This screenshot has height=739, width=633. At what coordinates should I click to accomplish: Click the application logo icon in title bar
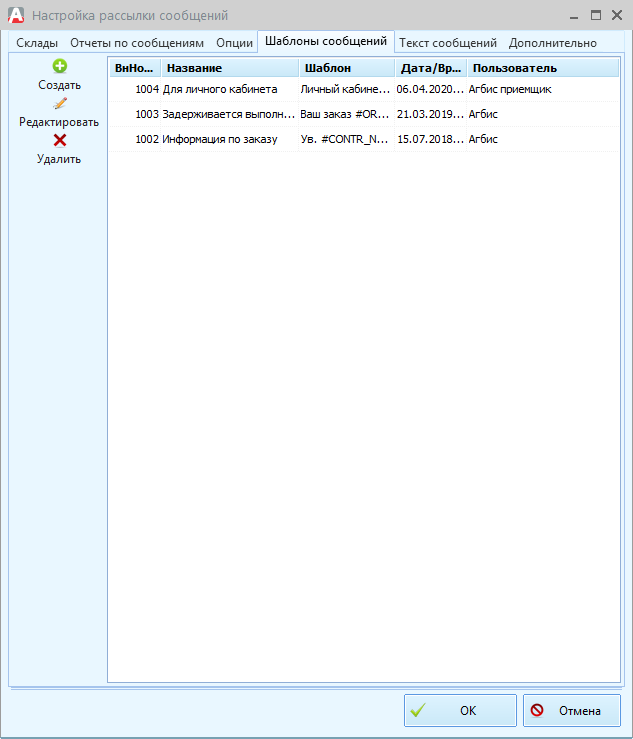[x=15, y=15]
